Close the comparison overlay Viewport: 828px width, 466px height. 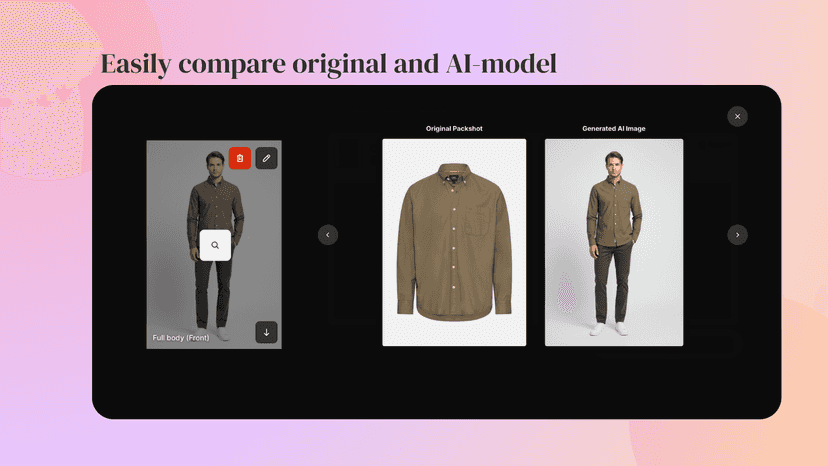pyautogui.click(x=738, y=116)
